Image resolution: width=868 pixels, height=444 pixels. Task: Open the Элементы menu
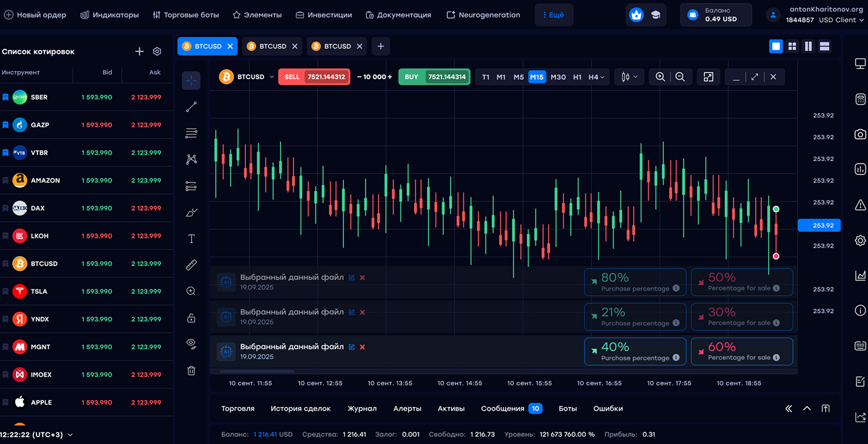257,15
